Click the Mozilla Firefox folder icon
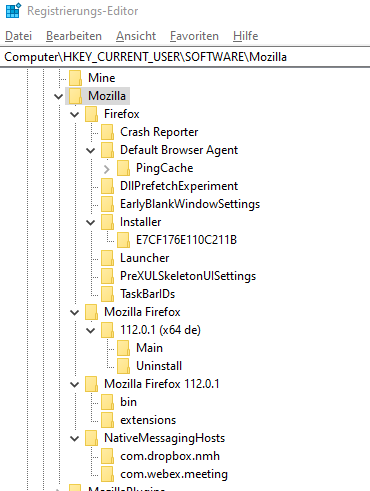Screen dimensions: 370x491 [91, 312]
